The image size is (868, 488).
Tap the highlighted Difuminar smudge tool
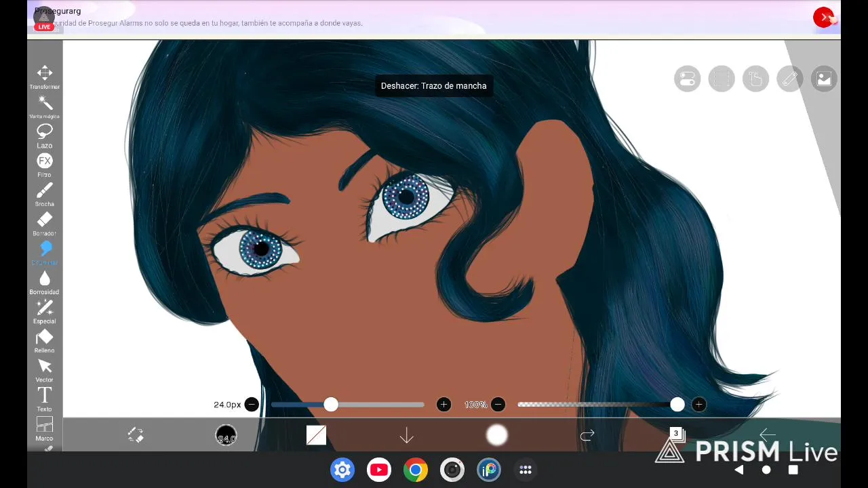45,253
